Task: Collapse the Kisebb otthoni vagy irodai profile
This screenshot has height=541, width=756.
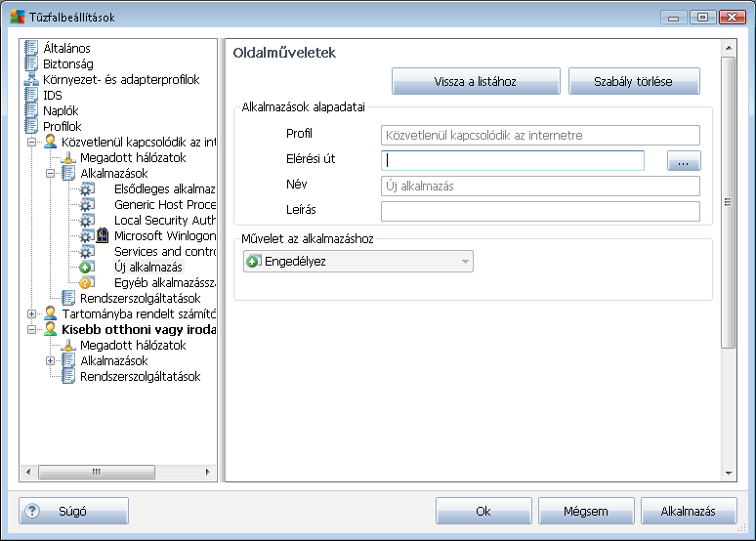Action: point(32,330)
